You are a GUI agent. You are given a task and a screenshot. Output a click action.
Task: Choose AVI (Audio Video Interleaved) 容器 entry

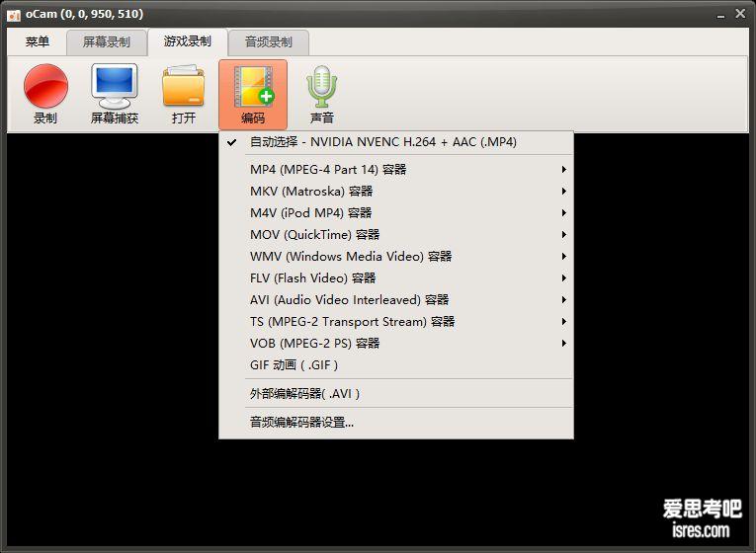click(396, 299)
